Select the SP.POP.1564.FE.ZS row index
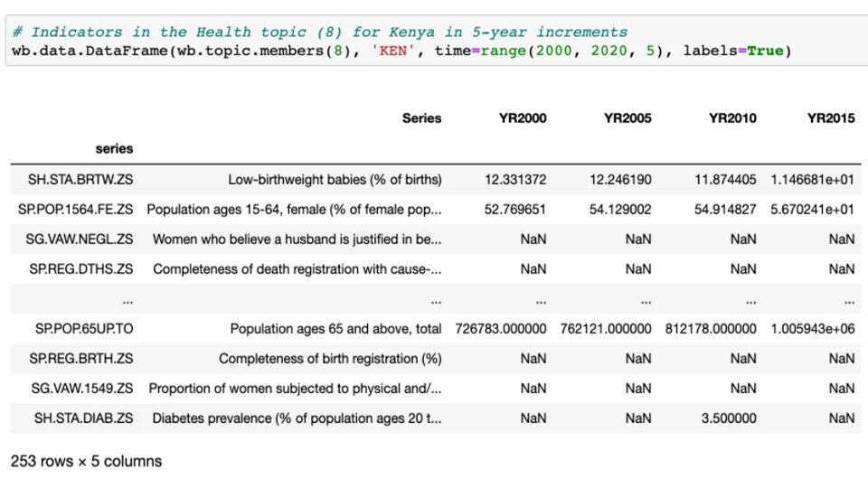868x488 pixels. (x=75, y=210)
